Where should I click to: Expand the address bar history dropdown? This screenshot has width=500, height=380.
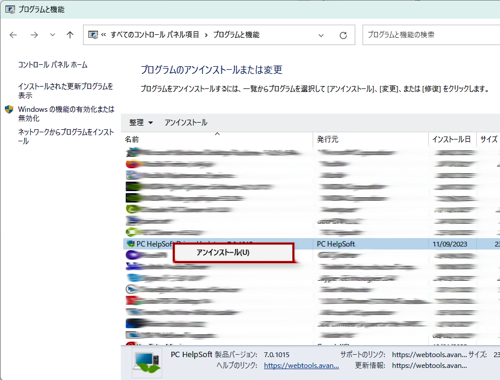[x=321, y=35]
